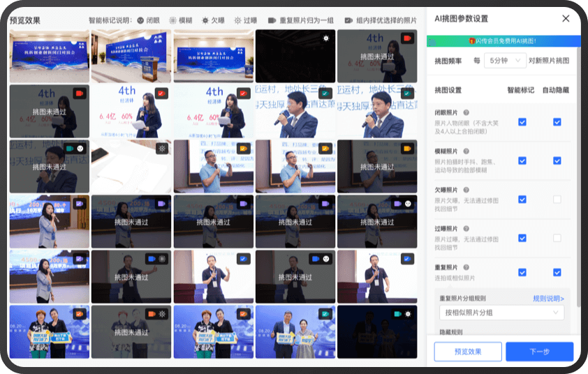Viewport: 588px width, 374px height.
Task: Click the 过曝 overexposure legend icon
Action: (238, 21)
